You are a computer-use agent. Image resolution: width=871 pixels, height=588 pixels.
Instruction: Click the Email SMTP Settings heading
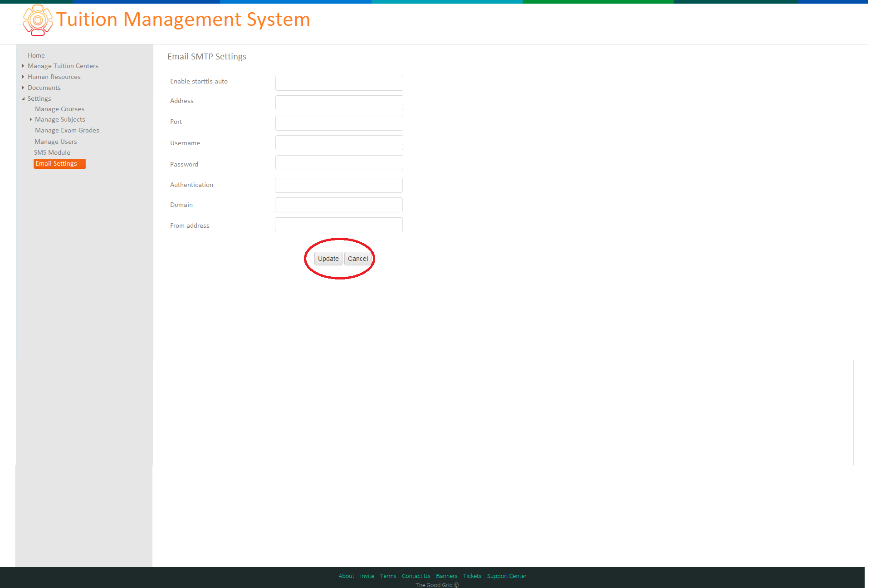pyautogui.click(x=207, y=57)
